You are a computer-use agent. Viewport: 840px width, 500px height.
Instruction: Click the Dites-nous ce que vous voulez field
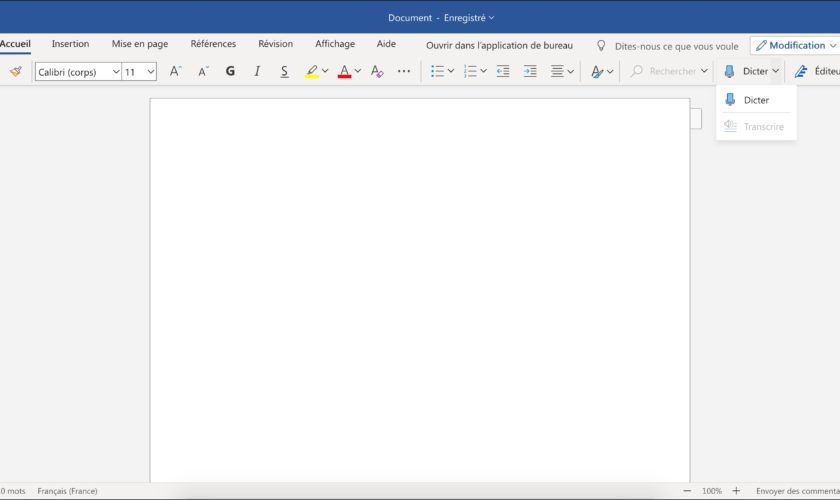[676, 46]
